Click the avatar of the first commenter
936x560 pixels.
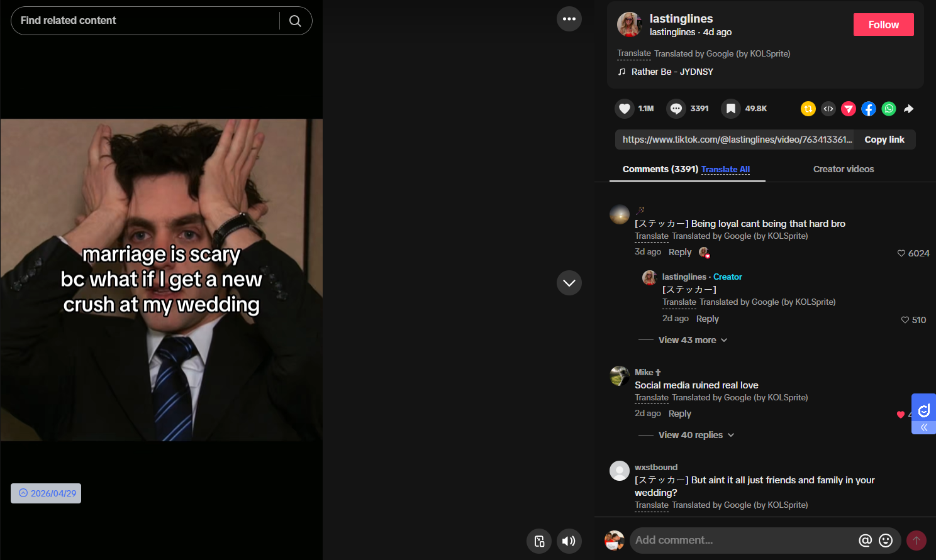[620, 214]
